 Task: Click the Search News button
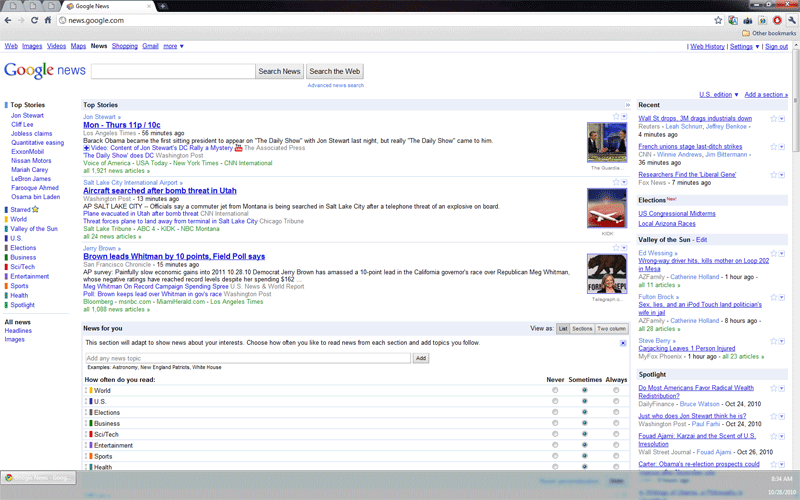279,71
